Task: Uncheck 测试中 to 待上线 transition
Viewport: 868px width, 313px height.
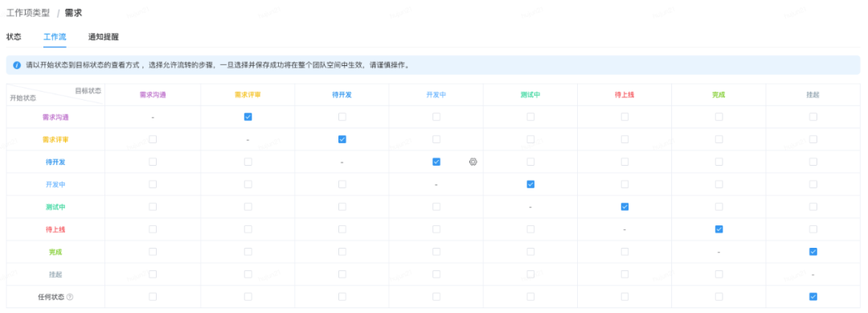Action: click(x=624, y=207)
